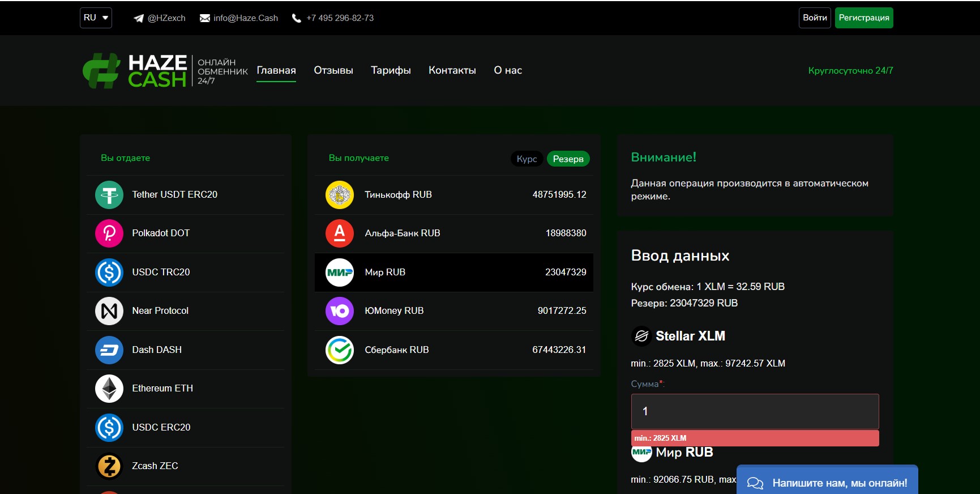This screenshot has height=494, width=980.
Task: Click the info@Haze.Cash email link
Action: [246, 18]
